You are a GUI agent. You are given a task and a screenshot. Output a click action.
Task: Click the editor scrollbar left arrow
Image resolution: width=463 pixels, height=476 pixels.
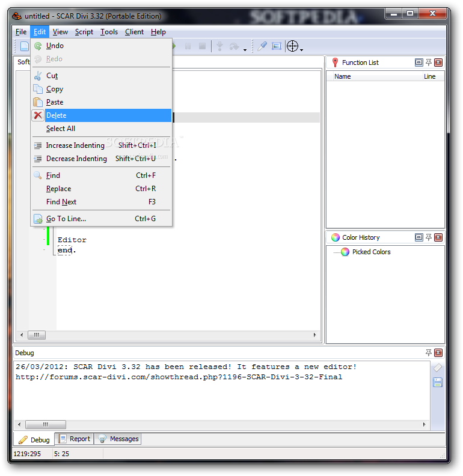(x=22, y=335)
